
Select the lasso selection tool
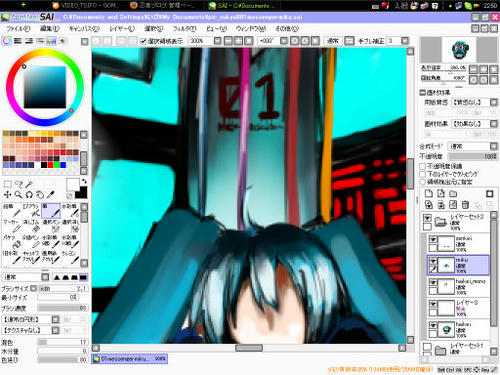click(19, 184)
